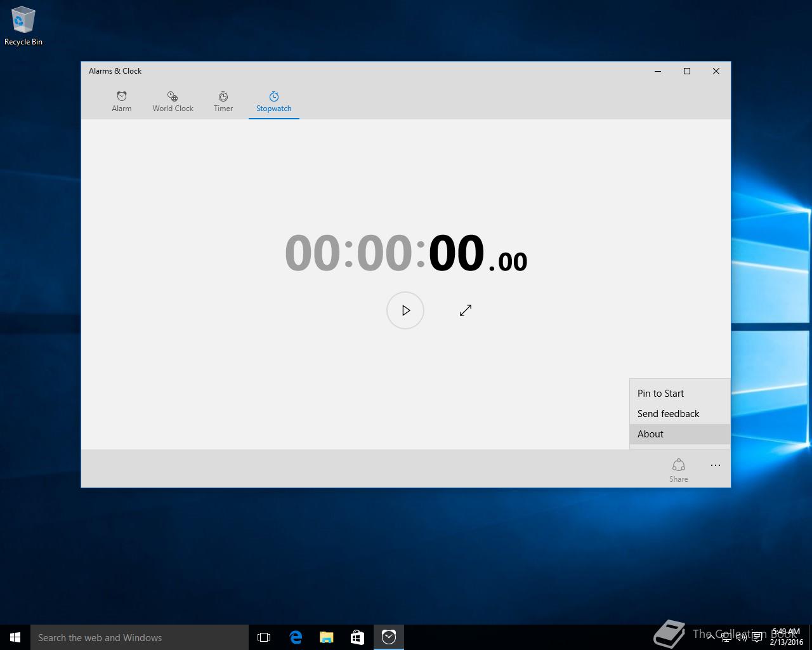Select the Recycle Bin desktop icon
This screenshot has height=650, width=812.
pos(23,27)
